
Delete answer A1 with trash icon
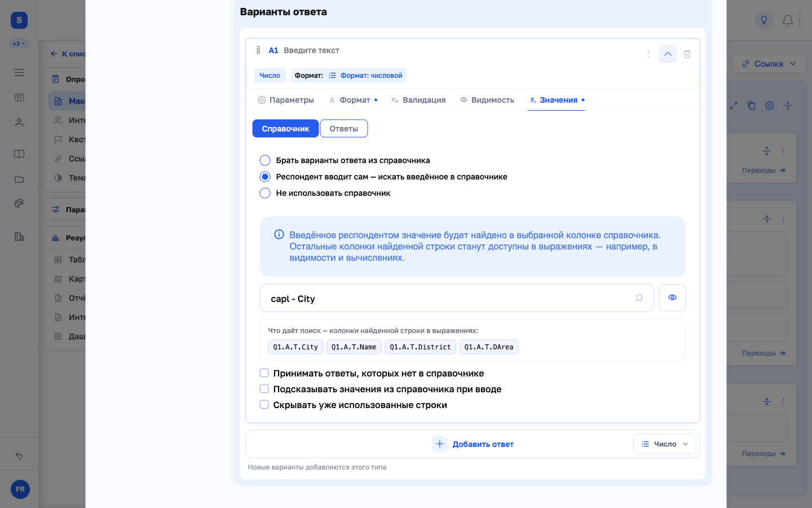click(687, 54)
